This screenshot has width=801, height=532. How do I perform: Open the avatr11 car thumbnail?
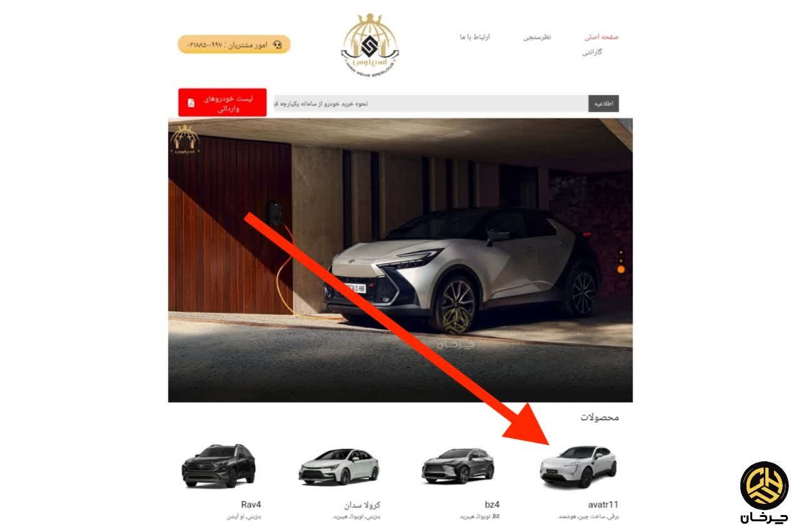(x=578, y=466)
